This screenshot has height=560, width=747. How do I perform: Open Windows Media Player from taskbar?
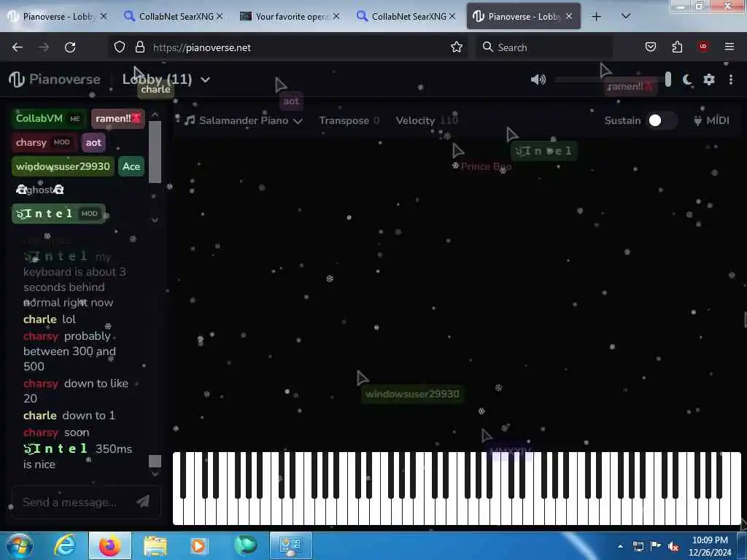pyautogui.click(x=198, y=545)
